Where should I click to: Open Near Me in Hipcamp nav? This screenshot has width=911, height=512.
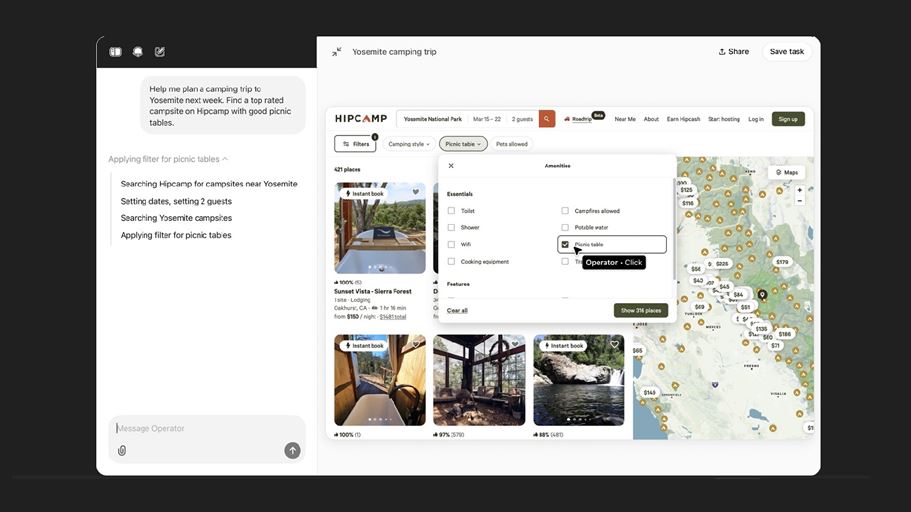coord(625,119)
